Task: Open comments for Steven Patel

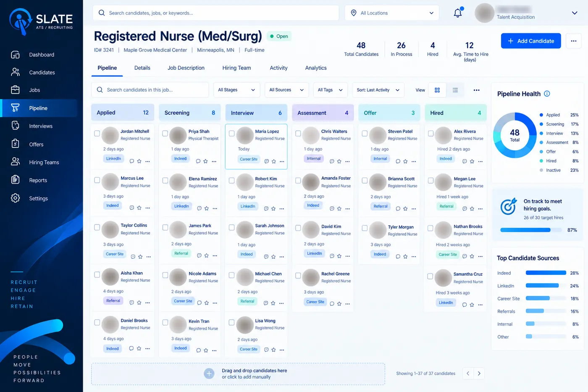Action: click(x=398, y=161)
